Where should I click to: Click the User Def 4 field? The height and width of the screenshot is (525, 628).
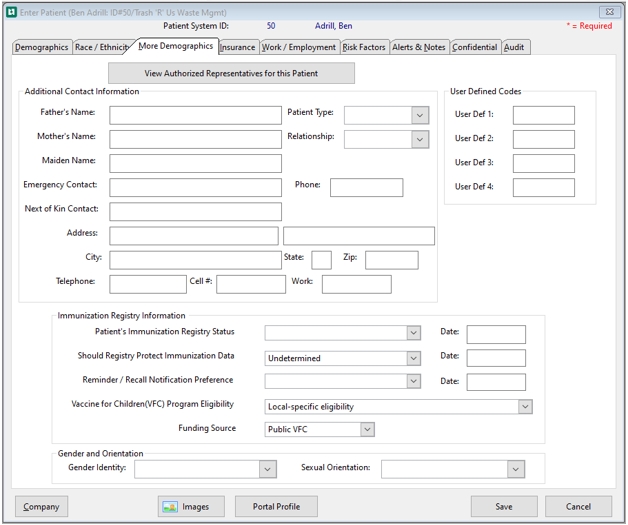(x=544, y=187)
